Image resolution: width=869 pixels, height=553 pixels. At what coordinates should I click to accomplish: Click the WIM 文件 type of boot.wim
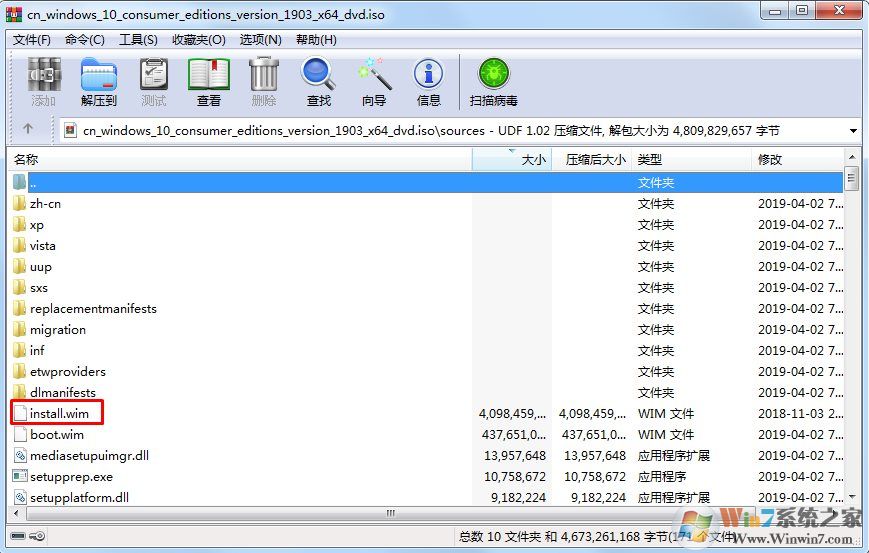click(666, 434)
